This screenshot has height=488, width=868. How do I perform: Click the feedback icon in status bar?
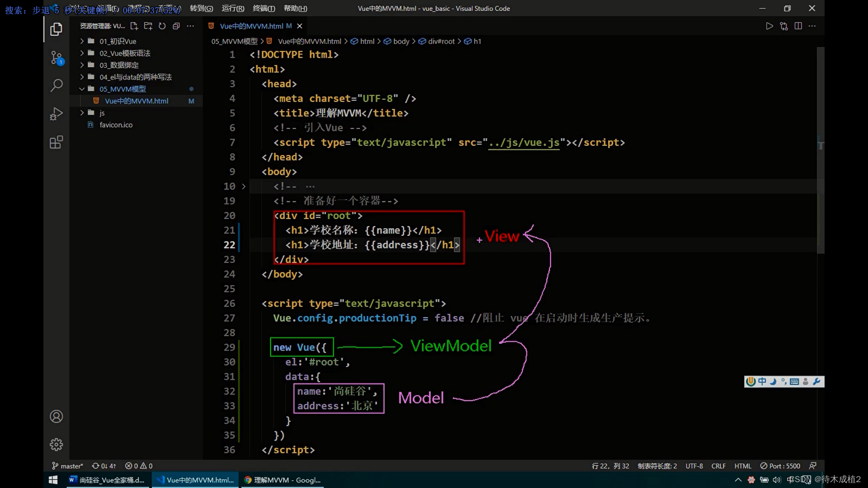(x=813, y=466)
